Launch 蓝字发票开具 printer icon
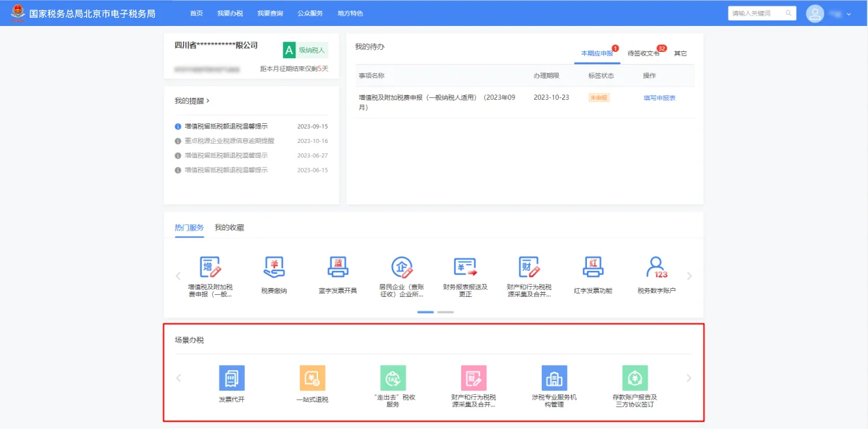The width and height of the screenshot is (868, 429). click(338, 267)
